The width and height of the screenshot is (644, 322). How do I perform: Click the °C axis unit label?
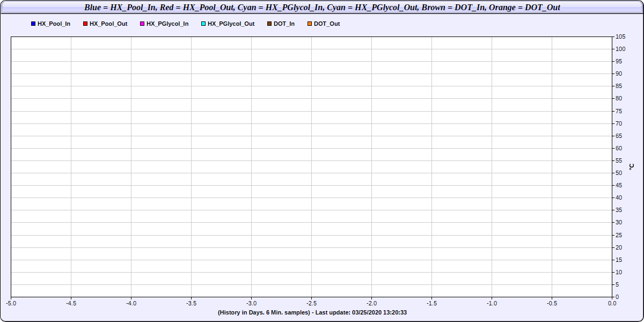pyautogui.click(x=631, y=166)
